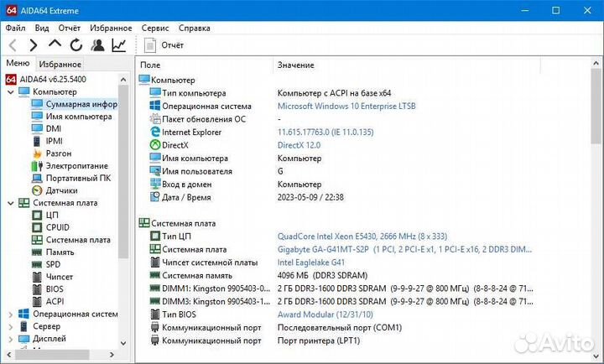
Task: Click the report pane scroll up arrow
Action: coord(596,64)
